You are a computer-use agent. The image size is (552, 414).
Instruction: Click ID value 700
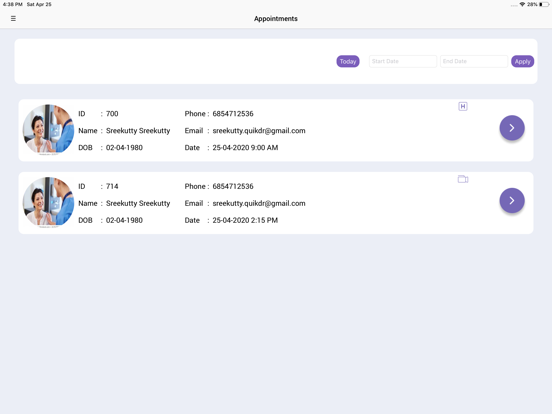point(112,114)
